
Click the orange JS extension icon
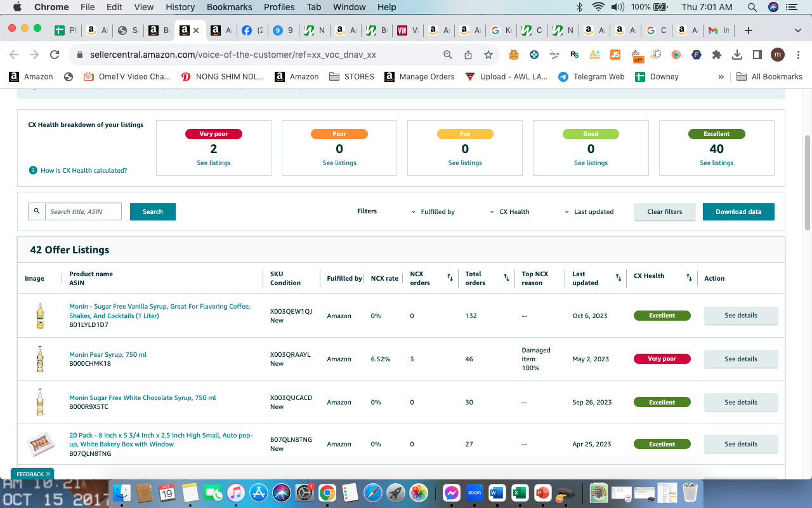[x=615, y=55]
